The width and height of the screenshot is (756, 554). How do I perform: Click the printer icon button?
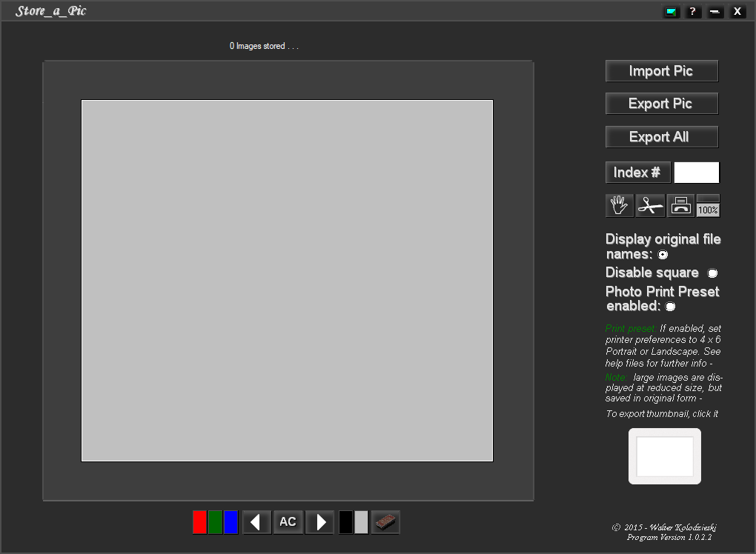[680, 206]
